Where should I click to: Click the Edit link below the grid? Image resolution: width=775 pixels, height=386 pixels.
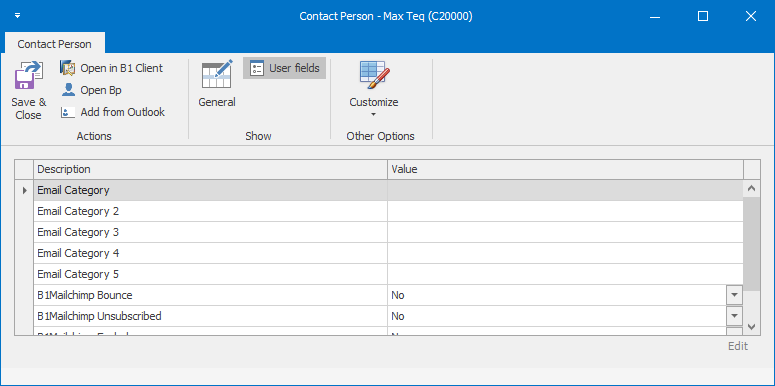point(738,346)
